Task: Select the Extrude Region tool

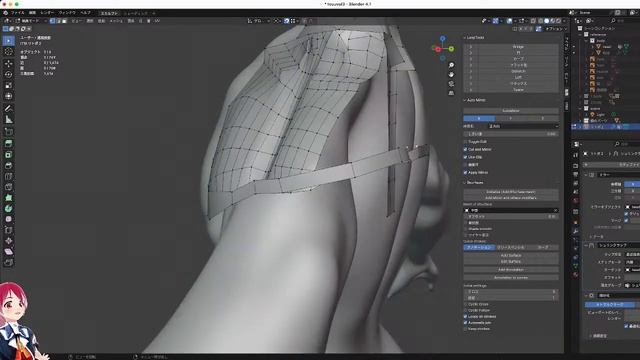Action: (x=9, y=143)
